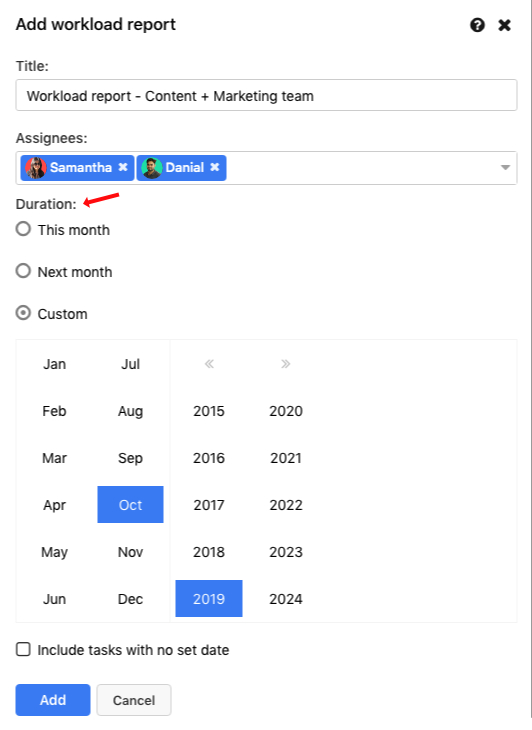Screen dimensions: 532x730
Task: Select the Next month radio option
Action: point(23,271)
